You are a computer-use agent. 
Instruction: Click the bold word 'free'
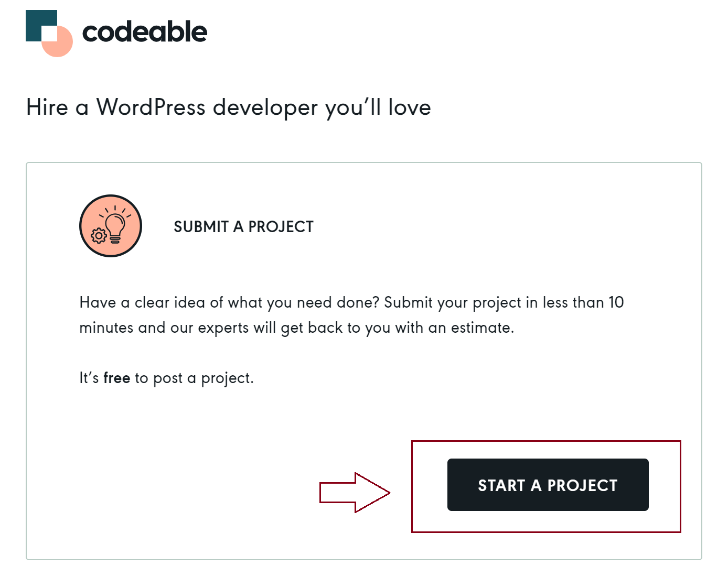tap(116, 378)
